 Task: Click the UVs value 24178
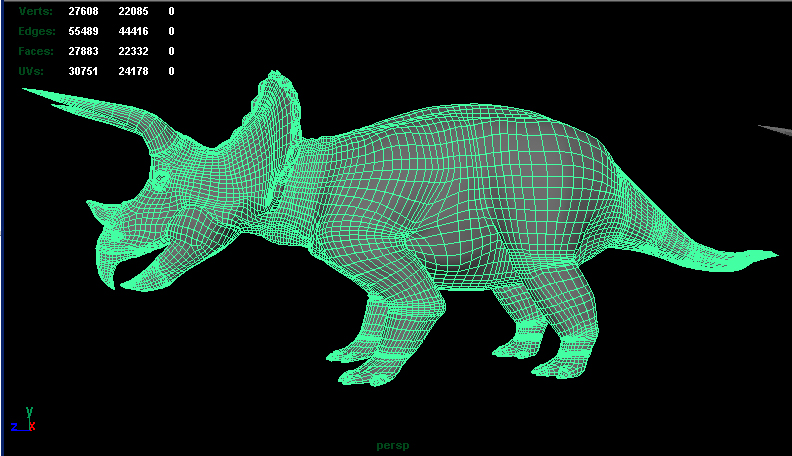click(133, 71)
